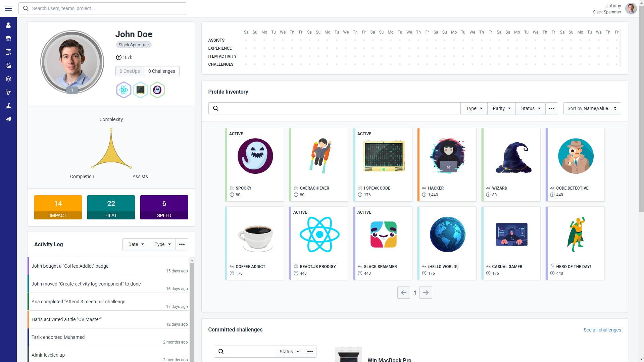Open more options in Activity Log header
The image size is (644, 362).
click(x=182, y=244)
